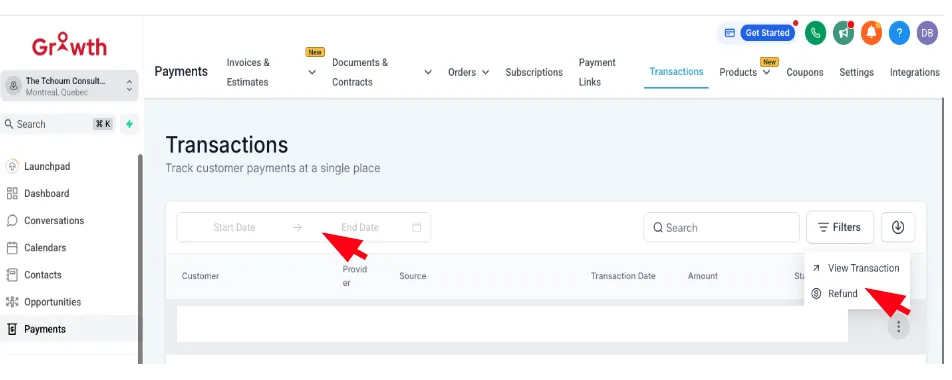952x380 pixels.
Task: Switch to the Subscriptions tab
Action: [534, 72]
